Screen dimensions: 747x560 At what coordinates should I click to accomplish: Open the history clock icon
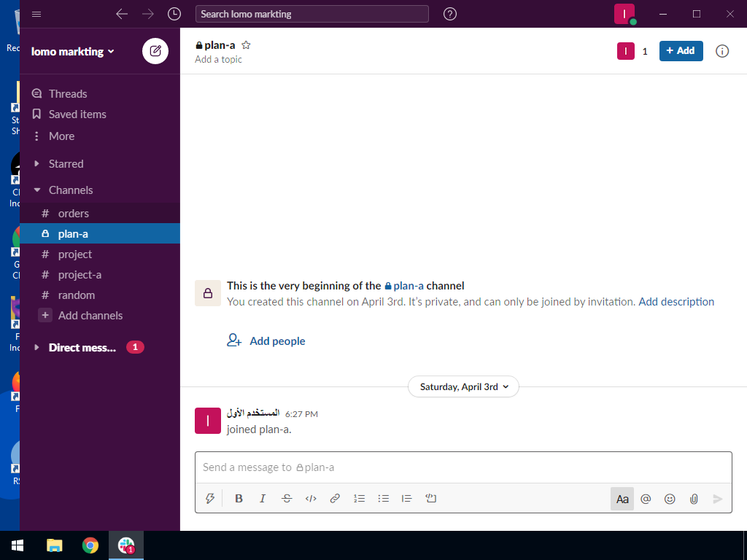click(x=174, y=15)
